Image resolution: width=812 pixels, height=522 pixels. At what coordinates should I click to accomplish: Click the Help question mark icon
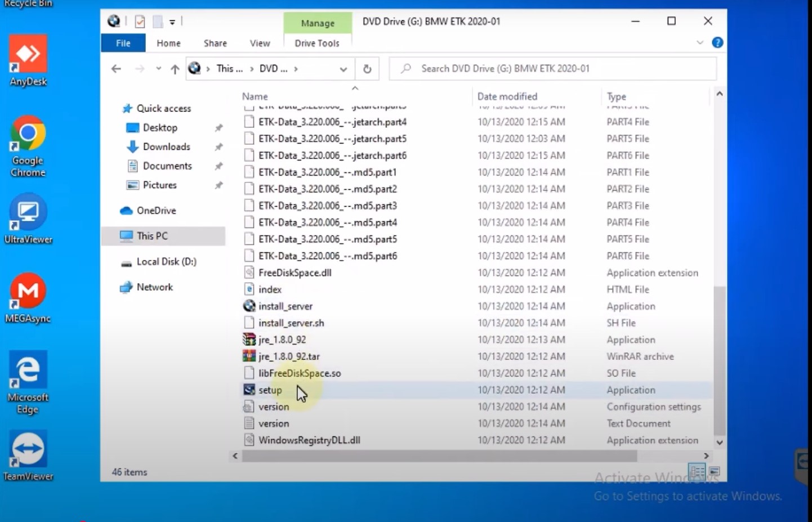[x=717, y=43]
